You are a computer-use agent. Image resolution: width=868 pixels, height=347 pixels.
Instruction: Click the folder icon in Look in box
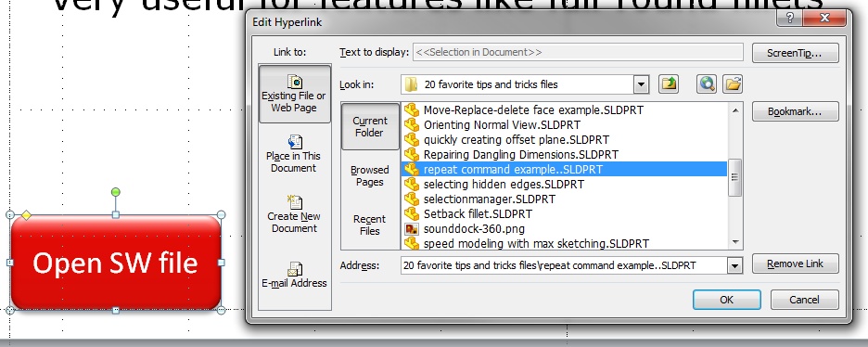[412, 84]
